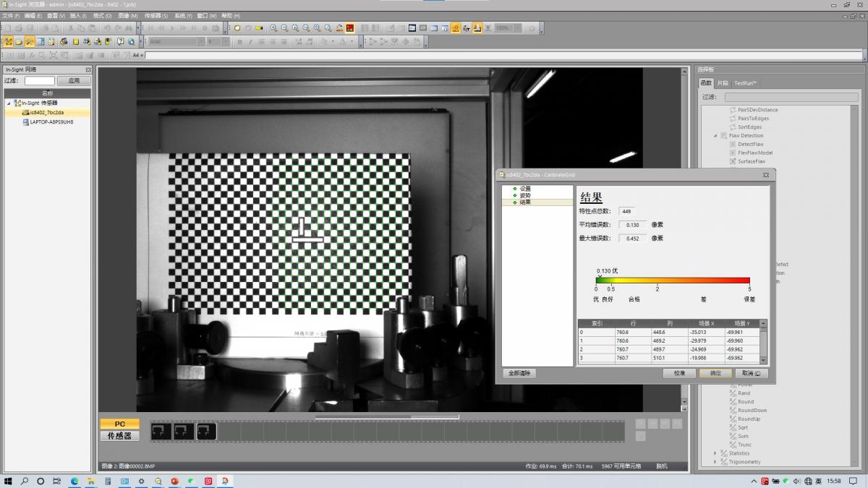Click the 取消 cancel button in dialog
This screenshot has width=868, height=488.
[x=751, y=373]
